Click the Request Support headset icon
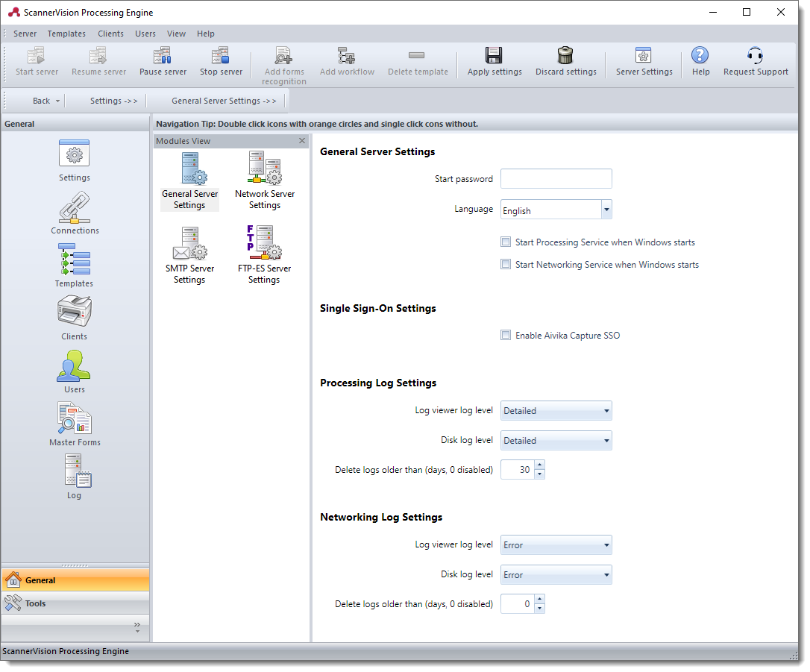 click(x=755, y=56)
